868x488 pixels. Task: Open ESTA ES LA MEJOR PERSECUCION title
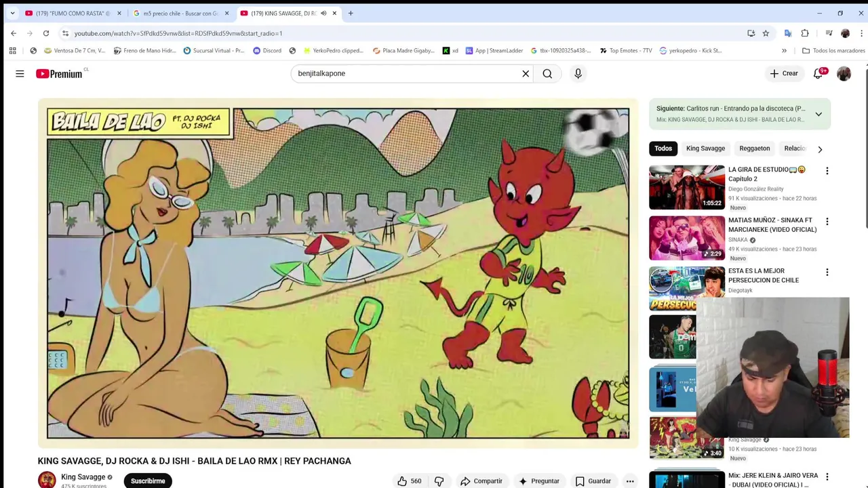(x=763, y=275)
